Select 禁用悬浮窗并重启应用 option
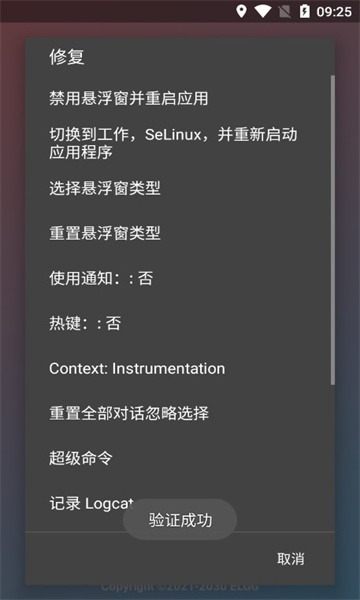 (x=178, y=99)
